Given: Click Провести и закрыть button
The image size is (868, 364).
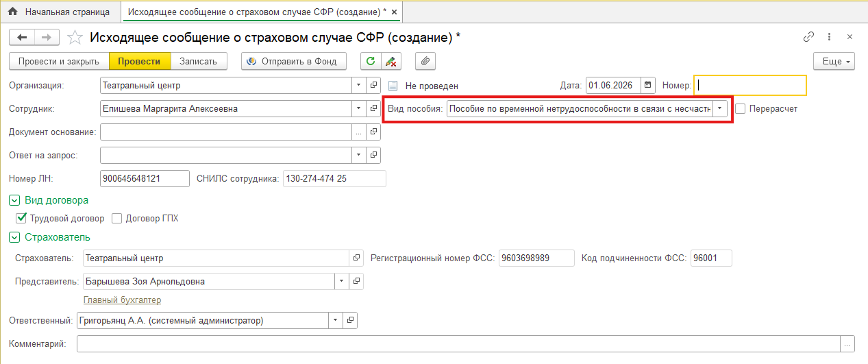Looking at the screenshot, I should tap(59, 61).
